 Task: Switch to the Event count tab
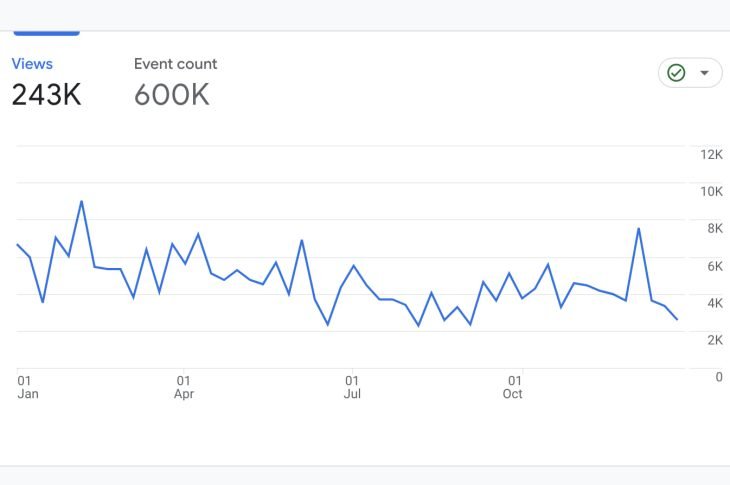[175, 64]
